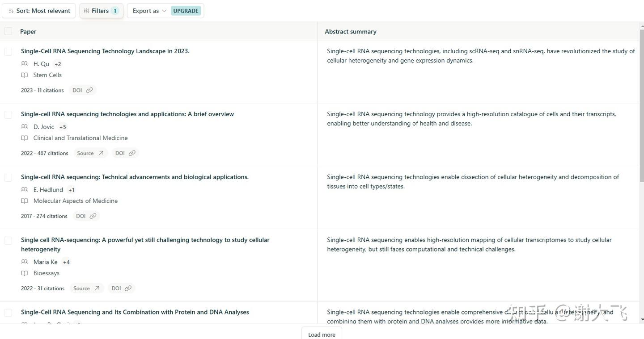Viewport: 644px width, 339px height.
Task: Open the Sort: Most relevant dropdown
Action: 39,11
